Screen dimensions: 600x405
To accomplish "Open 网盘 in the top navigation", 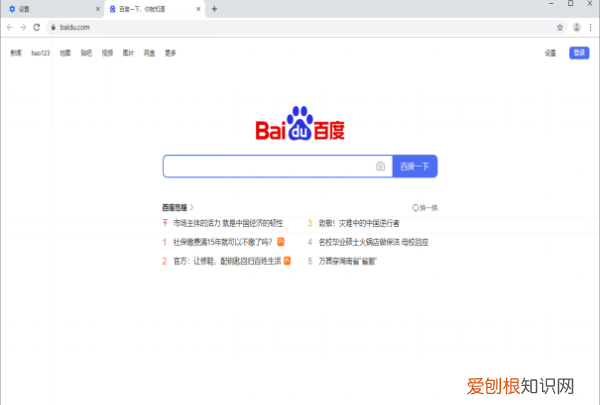I will coord(149,53).
